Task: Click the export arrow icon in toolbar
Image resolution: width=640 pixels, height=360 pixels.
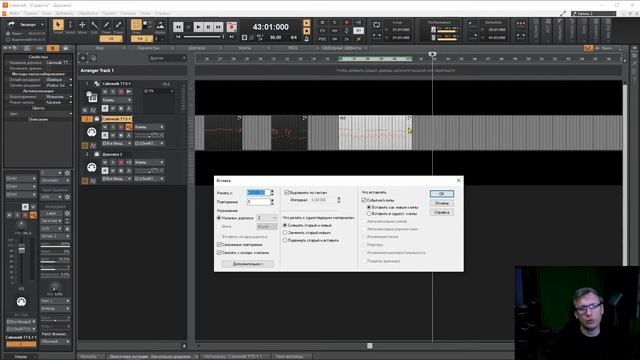Action: tap(11, 24)
